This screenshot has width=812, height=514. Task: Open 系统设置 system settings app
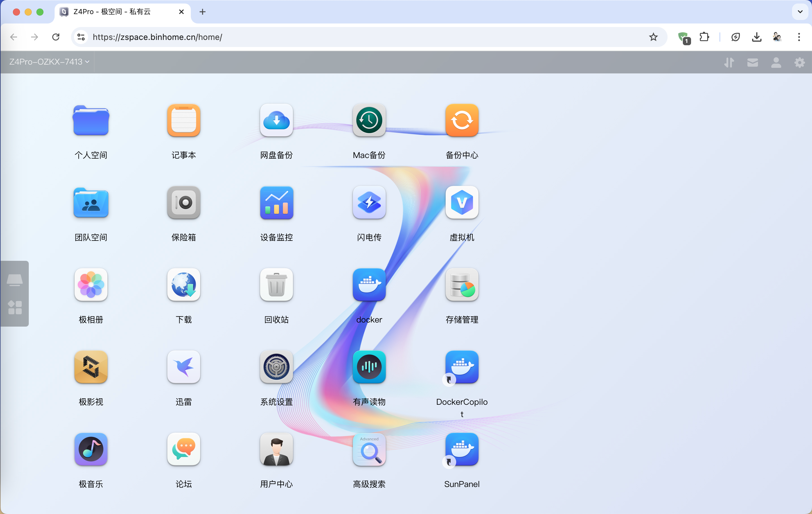coord(276,367)
